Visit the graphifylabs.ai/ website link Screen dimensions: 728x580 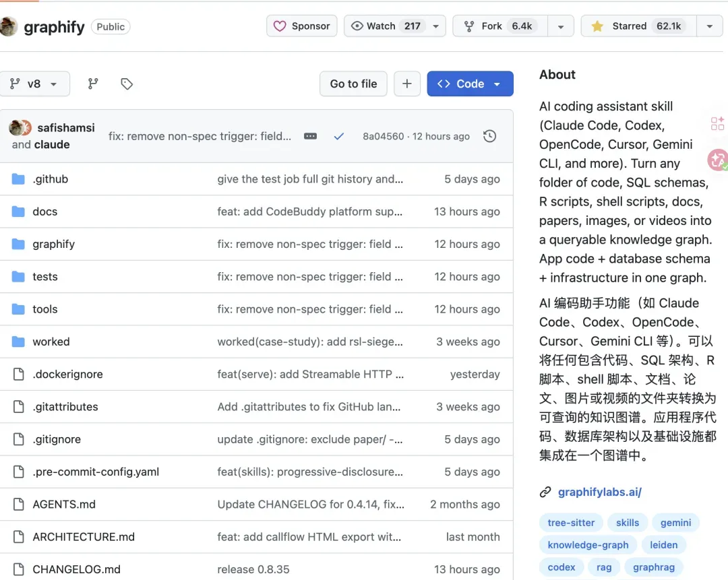[599, 492]
